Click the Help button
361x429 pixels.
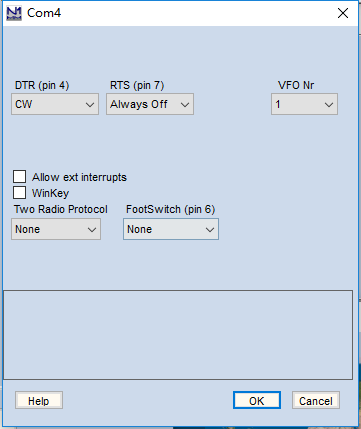(39, 401)
